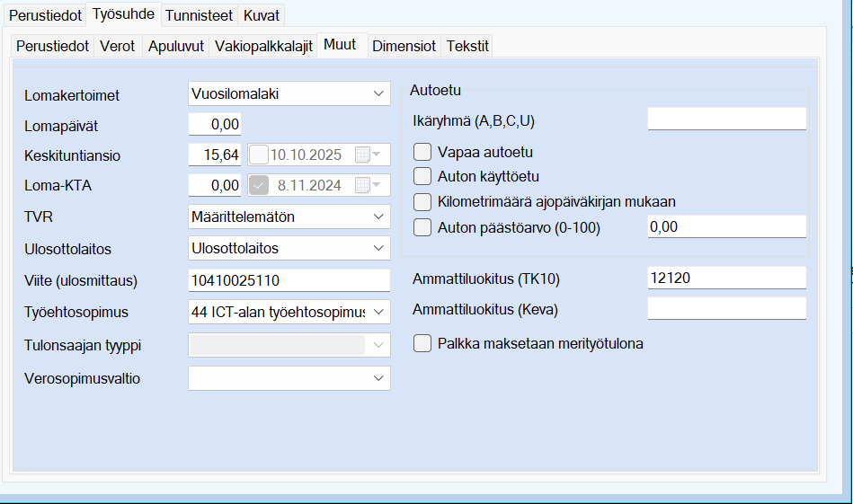Enable Kilometrimäärä ajopäiväkirjan mukaan

click(x=422, y=201)
